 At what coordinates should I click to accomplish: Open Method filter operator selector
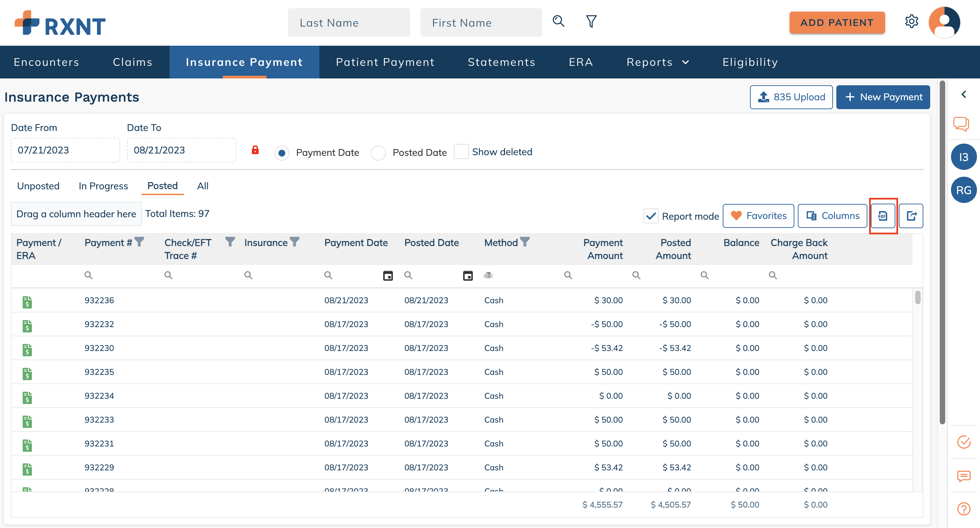[488, 275]
